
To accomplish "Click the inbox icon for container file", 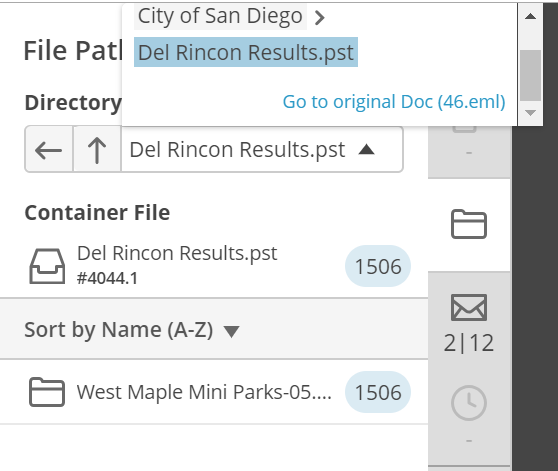I will coord(47,266).
